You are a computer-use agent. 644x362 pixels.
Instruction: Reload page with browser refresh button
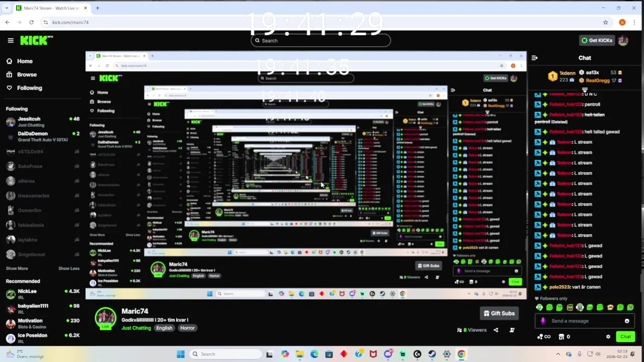click(x=31, y=22)
